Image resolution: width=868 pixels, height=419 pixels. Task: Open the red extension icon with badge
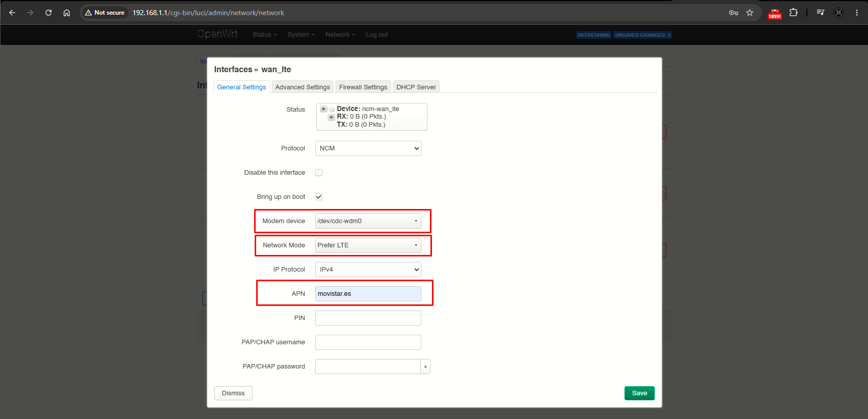(775, 14)
